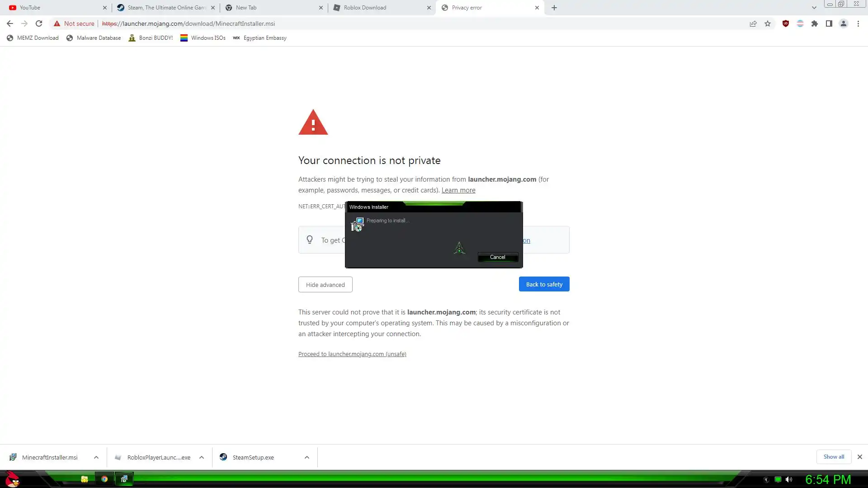Bookmark this page with star icon

click(768, 23)
